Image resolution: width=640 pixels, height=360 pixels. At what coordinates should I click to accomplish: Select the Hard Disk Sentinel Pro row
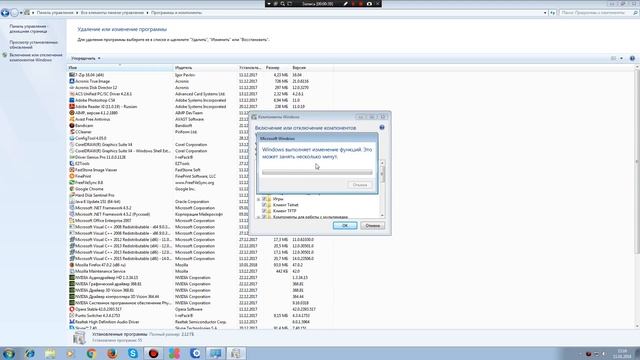coord(200,196)
